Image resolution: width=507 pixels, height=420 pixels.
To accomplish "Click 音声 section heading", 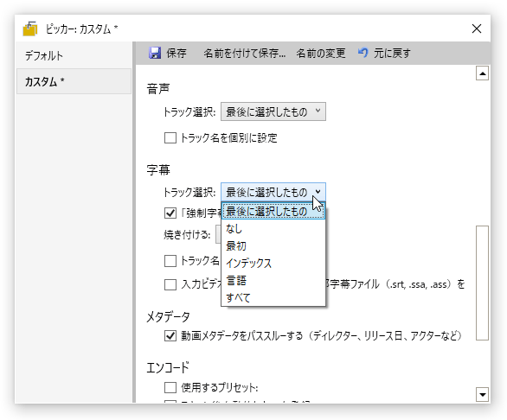I will [158, 88].
